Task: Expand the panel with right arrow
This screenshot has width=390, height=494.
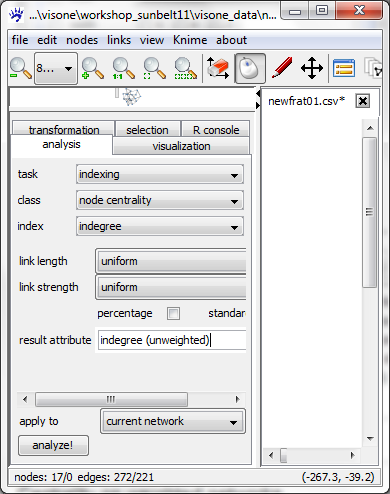Action: (258, 105)
